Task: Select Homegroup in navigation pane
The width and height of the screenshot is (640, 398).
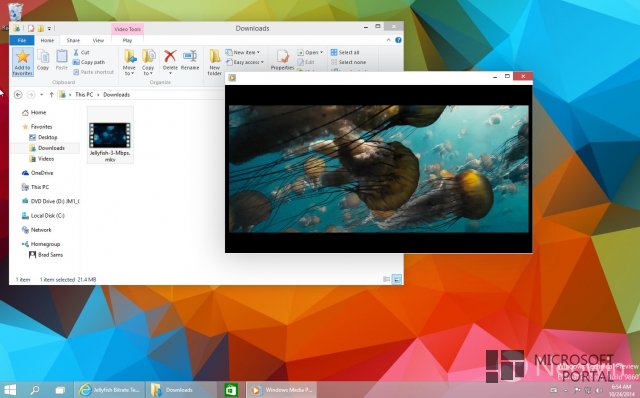Action: (x=41, y=244)
